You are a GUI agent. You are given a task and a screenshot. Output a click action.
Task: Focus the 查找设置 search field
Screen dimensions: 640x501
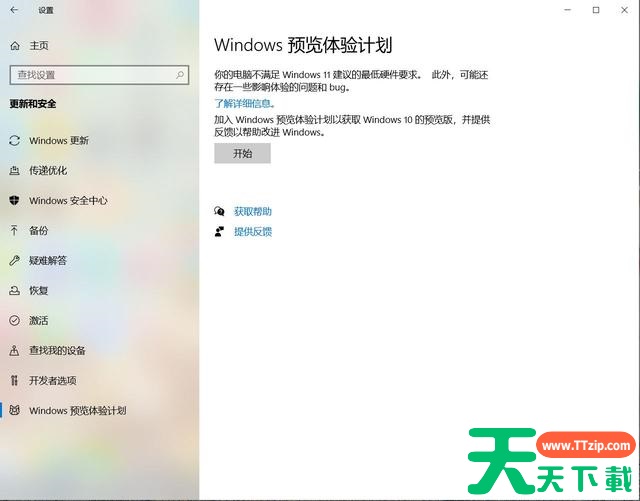[x=99, y=75]
